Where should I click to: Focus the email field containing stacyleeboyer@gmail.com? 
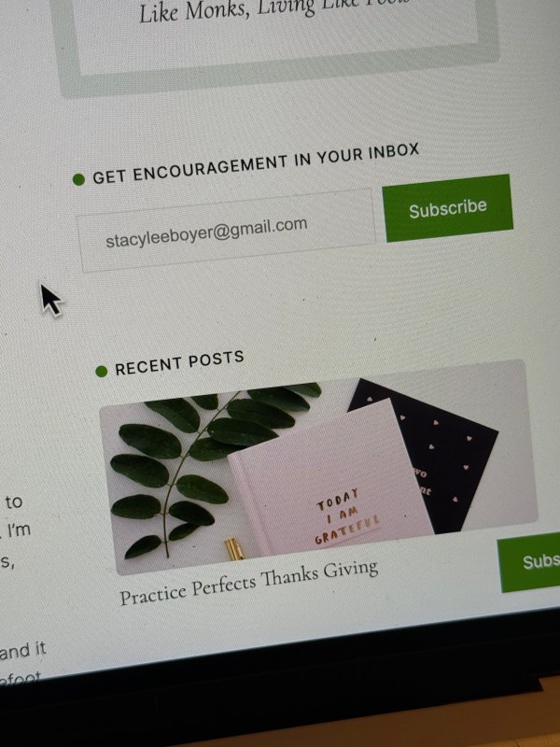[x=226, y=231]
